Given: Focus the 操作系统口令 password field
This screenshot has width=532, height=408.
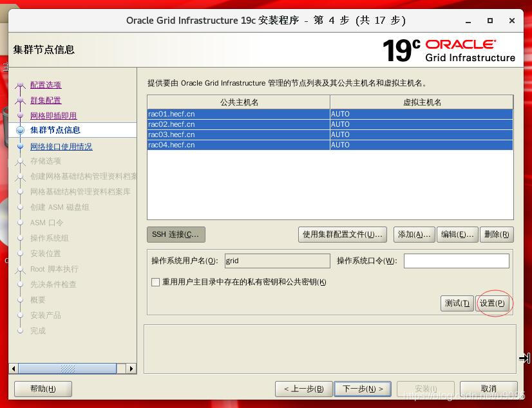Looking at the screenshot, I should click(x=457, y=261).
